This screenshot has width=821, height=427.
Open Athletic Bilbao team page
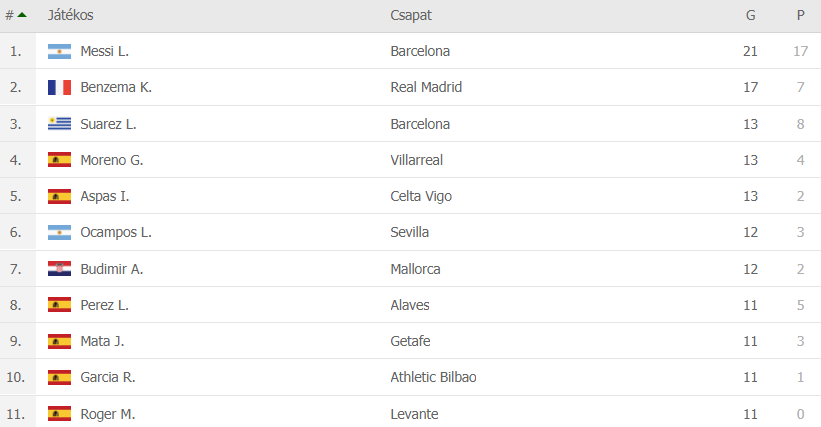pyautogui.click(x=434, y=377)
